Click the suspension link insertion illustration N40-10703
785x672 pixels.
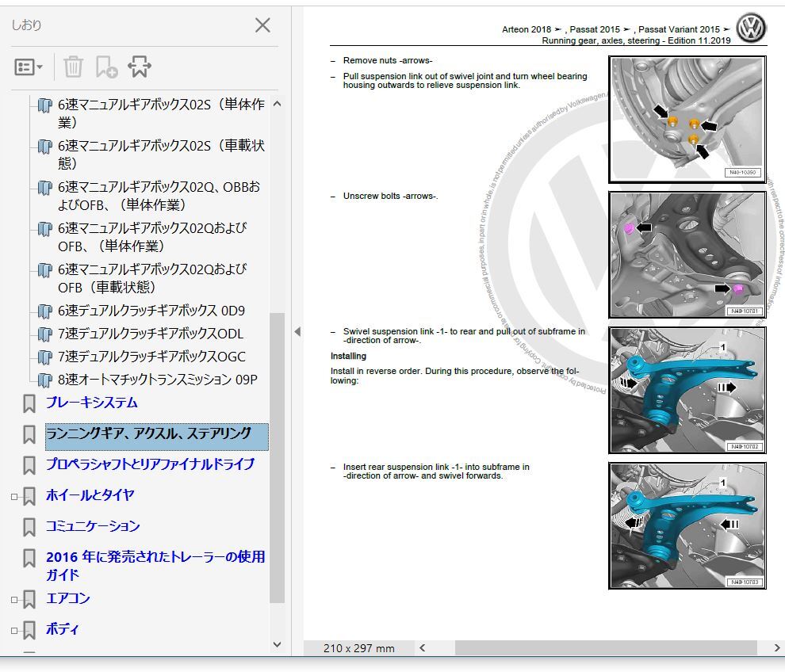tap(687, 526)
